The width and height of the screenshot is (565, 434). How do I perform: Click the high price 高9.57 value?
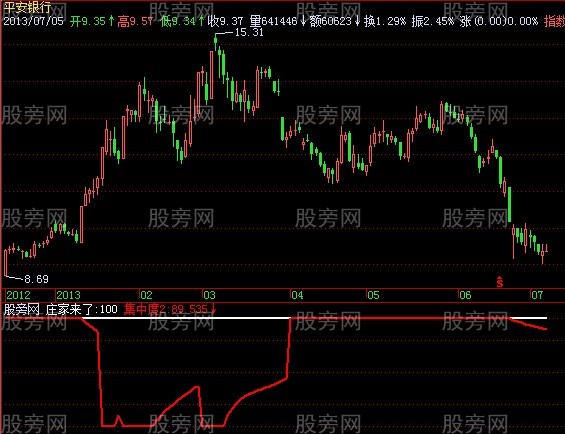[135, 21]
